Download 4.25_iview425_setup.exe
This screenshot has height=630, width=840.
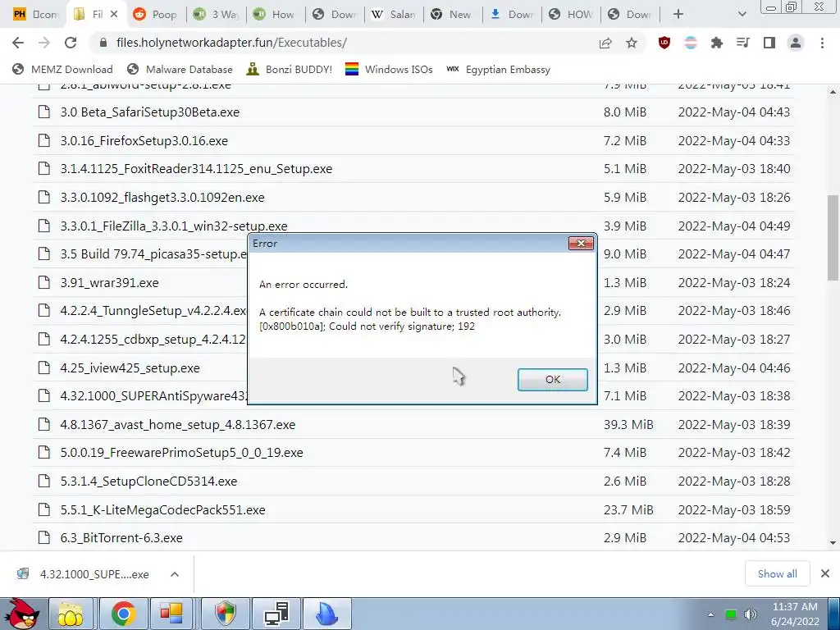tap(130, 368)
